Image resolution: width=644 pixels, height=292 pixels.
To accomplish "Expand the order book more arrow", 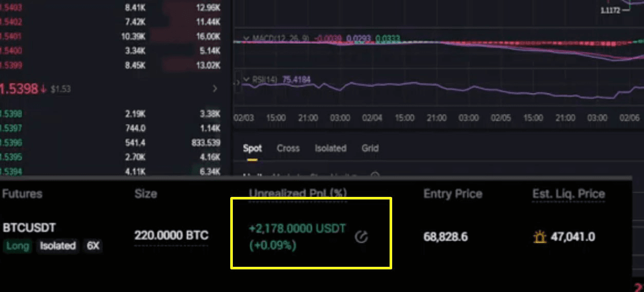I will pyautogui.click(x=215, y=89).
